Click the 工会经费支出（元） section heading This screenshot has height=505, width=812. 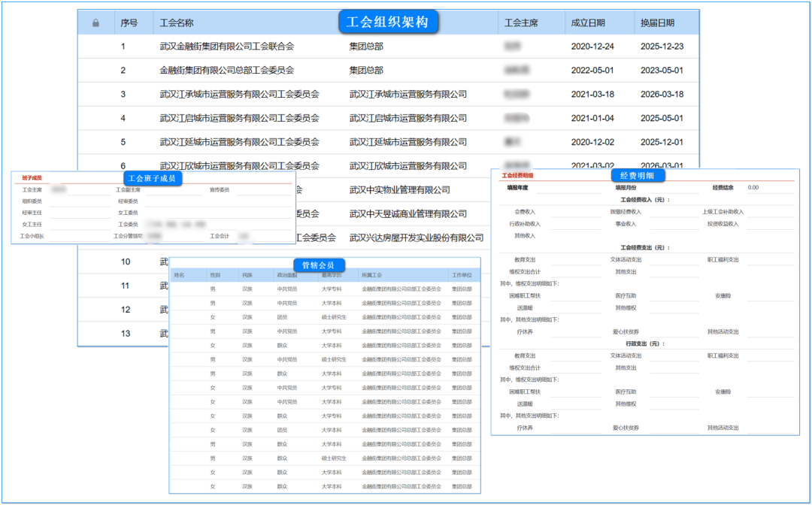coord(645,248)
